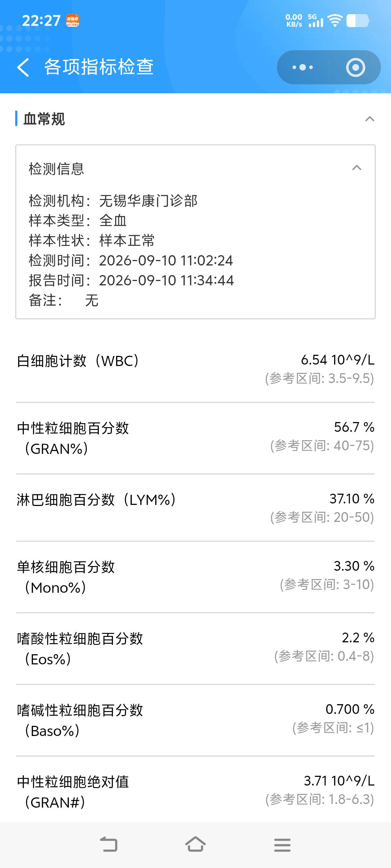Tap the 嗜酸性粒细胞百分数 (Eos%) label

(80, 649)
